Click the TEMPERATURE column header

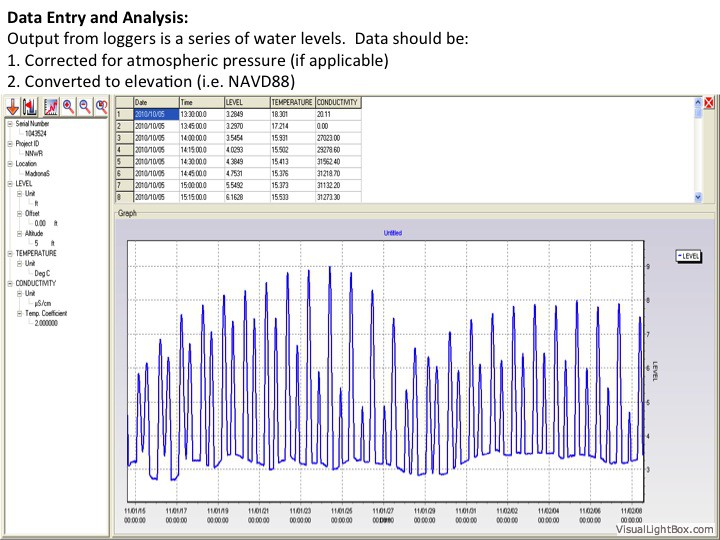(x=292, y=102)
